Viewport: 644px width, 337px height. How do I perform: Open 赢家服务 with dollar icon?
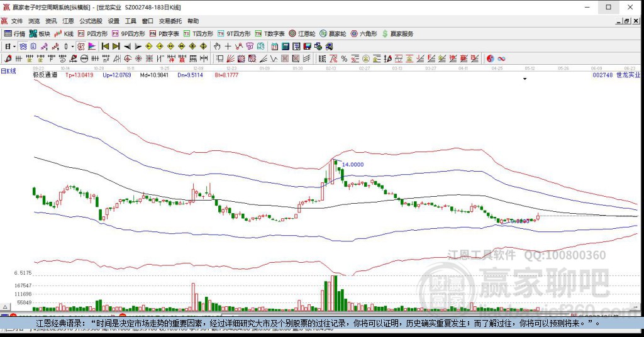[x=397, y=34]
